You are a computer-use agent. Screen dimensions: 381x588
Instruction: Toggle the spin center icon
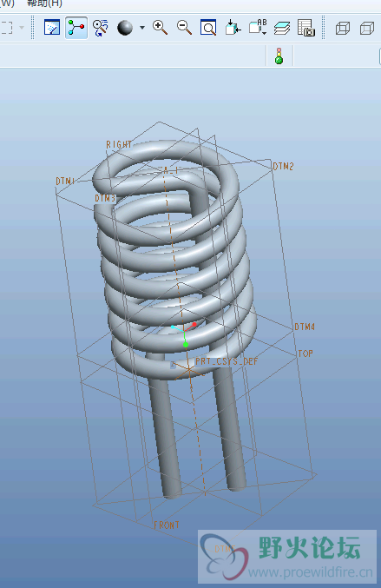click(x=76, y=28)
